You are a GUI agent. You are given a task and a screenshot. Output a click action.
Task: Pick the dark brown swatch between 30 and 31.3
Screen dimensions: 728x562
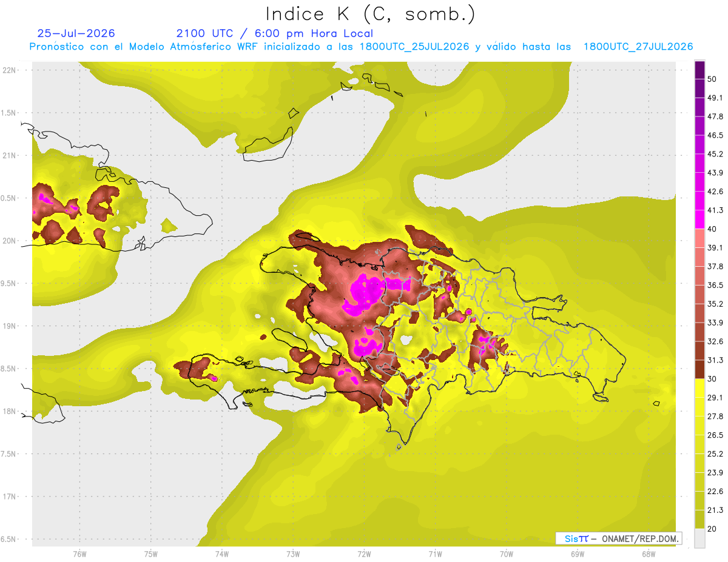click(x=699, y=369)
